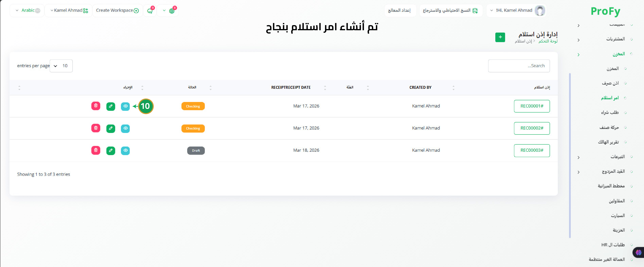The image size is (644, 267).
Task: Sort by the CREATED BY column
Action: point(420,87)
